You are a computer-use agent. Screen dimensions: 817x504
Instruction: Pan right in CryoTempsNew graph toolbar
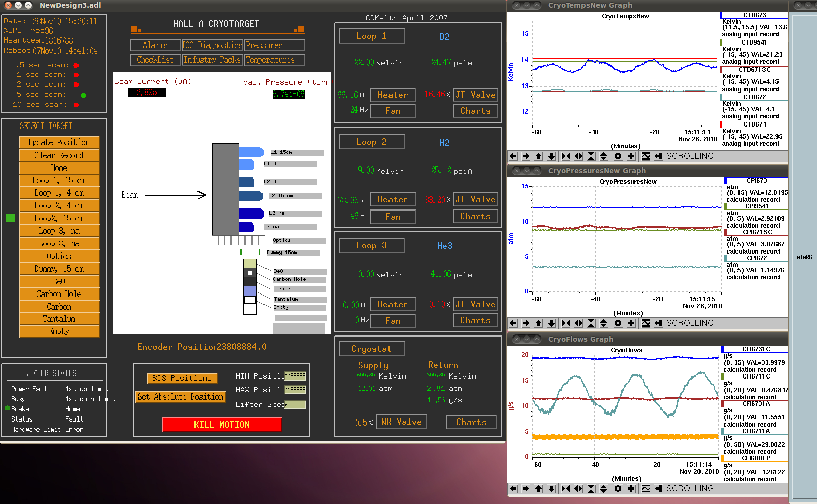[x=526, y=156]
